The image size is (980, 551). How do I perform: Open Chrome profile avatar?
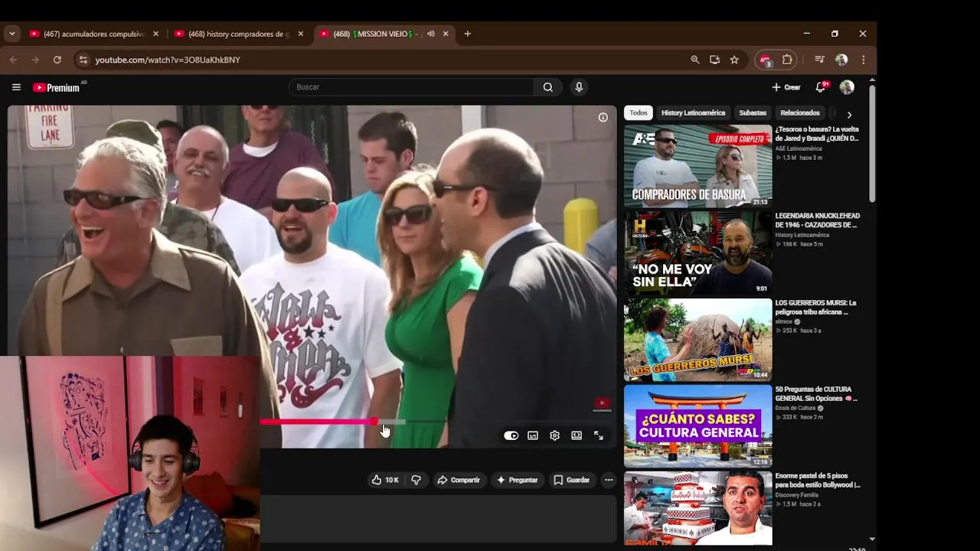[x=841, y=60]
